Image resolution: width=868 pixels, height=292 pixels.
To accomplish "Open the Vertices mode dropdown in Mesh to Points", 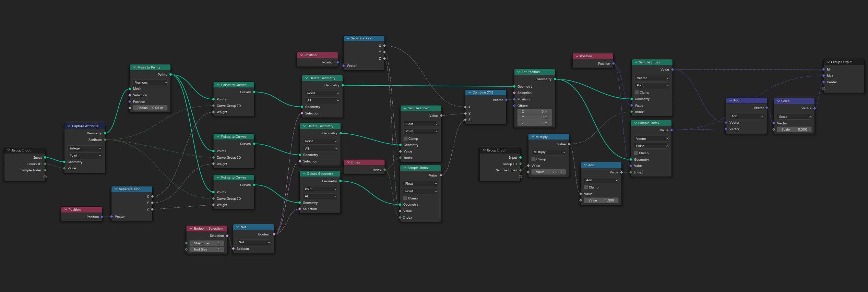I will coord(150,83).
